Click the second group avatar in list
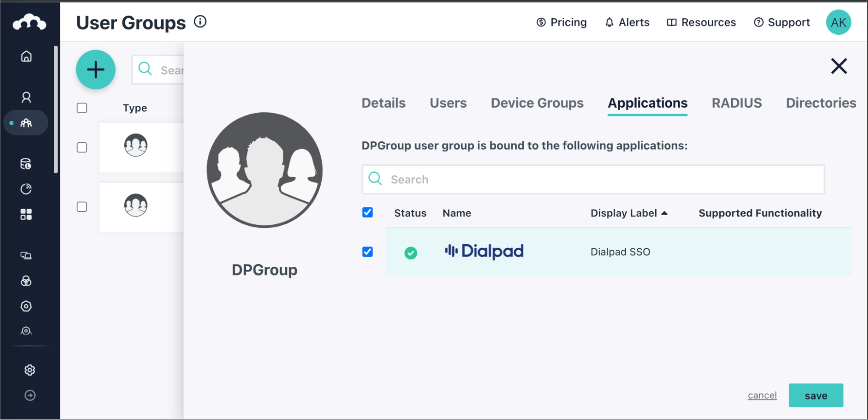 pos(136,205)
